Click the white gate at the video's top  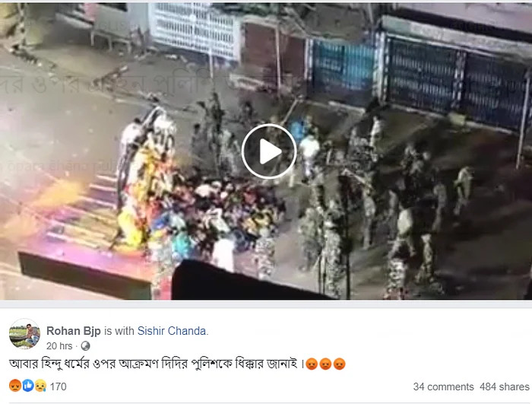(x=194, y=30)
